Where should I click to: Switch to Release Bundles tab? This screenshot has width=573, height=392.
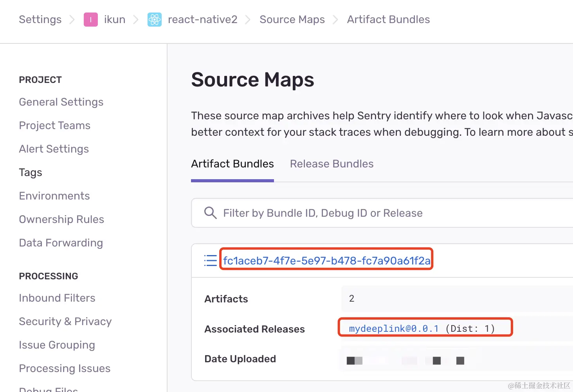332,164
